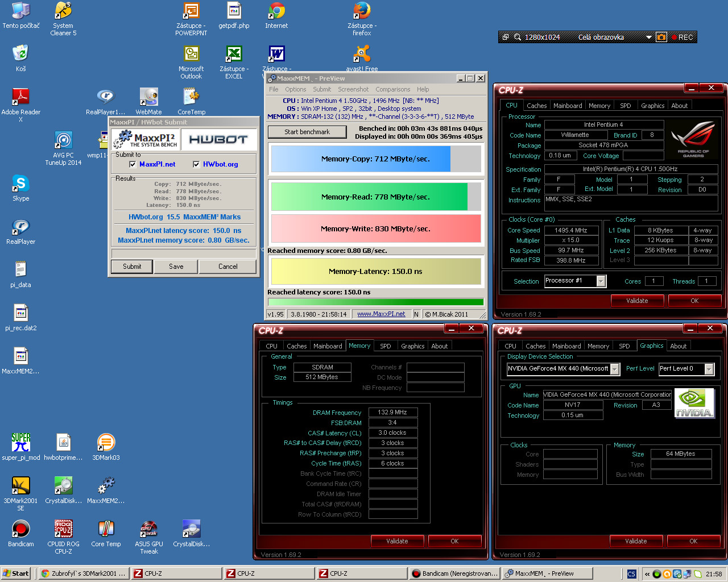Open the Bandicam Celá obrazovka mode dropdown

(649, 37)
